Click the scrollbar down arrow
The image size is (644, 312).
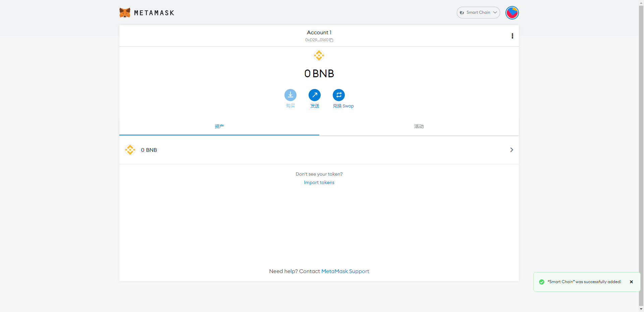click(x=641, y=309)
